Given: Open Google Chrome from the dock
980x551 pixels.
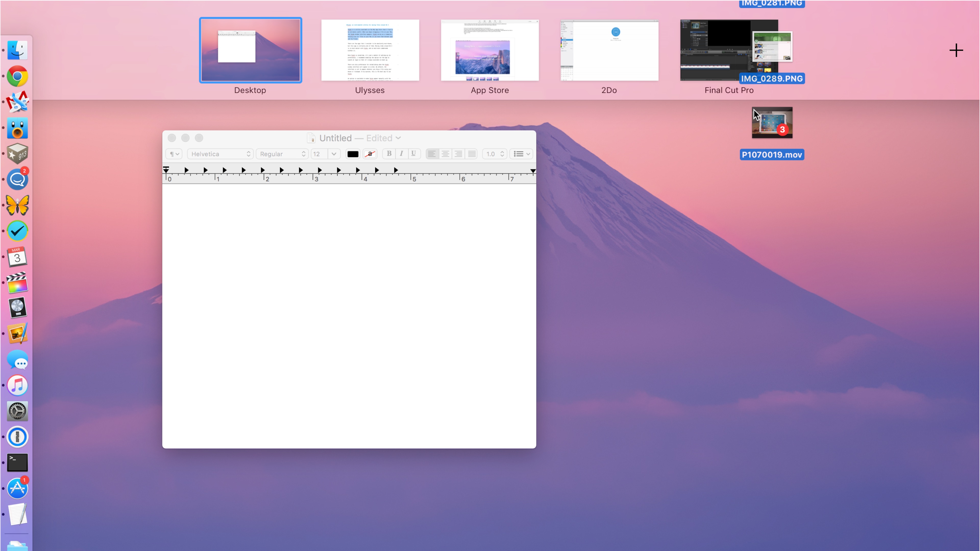Looking at the screenshot, I should point(17,77).
